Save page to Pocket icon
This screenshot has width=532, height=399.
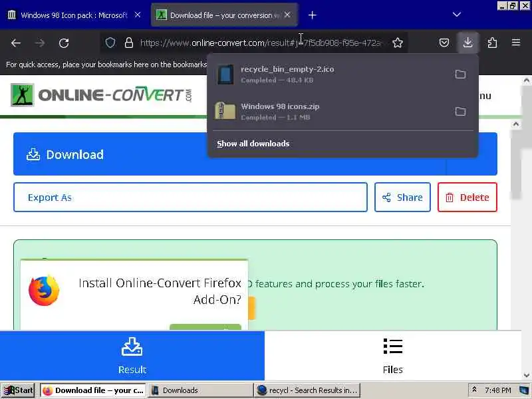(x=444, y=43)
